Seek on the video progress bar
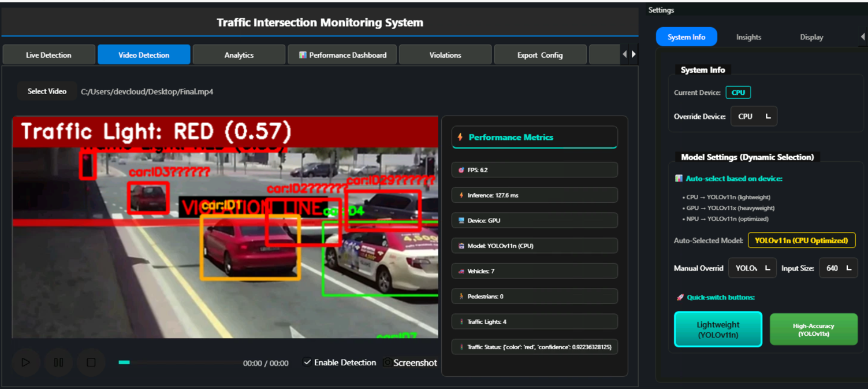Viewport: 868px width, 389px height. pos(180,362)
